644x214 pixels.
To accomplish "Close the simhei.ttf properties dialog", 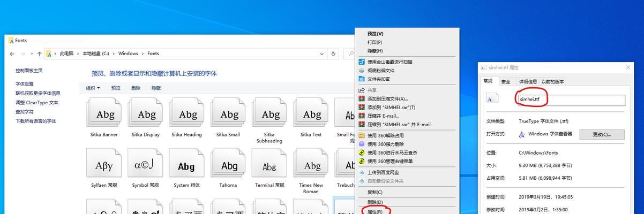I will point(628,67).
